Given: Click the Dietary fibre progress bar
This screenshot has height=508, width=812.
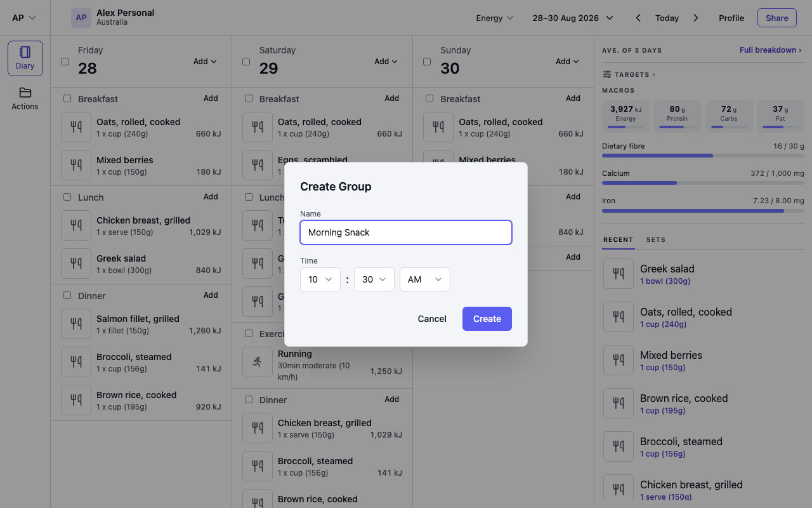Looking at the screenshot, I should pyautogui.click(x=703, y=156).
